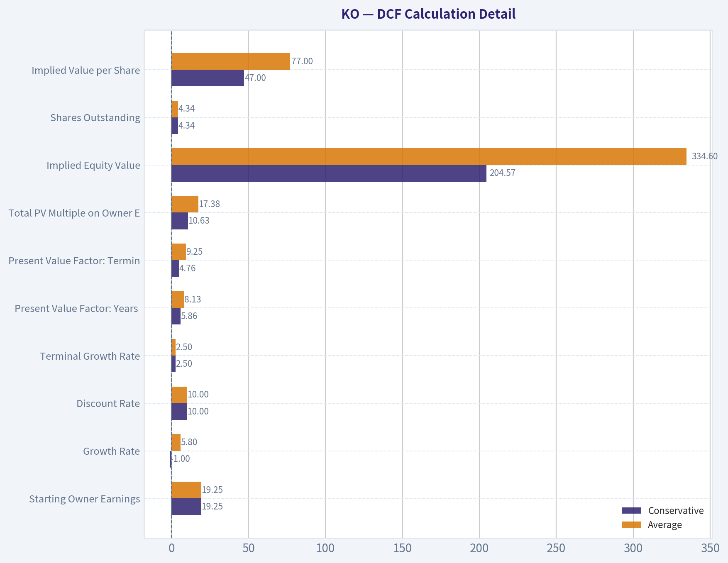The height and width of the screenshot is (563, 728).
Task: Click the Growth Rate axis label
Action: click(111, 451)
